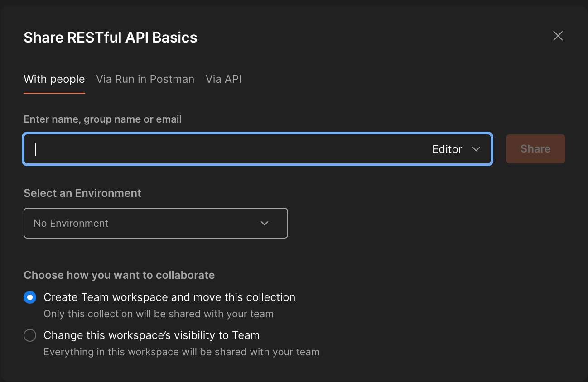Click Choose how you want to collaborate heading

(x=119, y=275)
